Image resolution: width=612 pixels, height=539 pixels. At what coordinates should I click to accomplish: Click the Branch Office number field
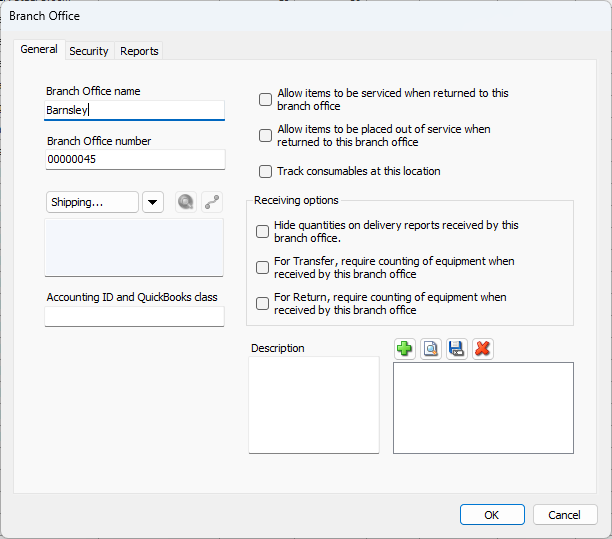click(x=135, y=159)
